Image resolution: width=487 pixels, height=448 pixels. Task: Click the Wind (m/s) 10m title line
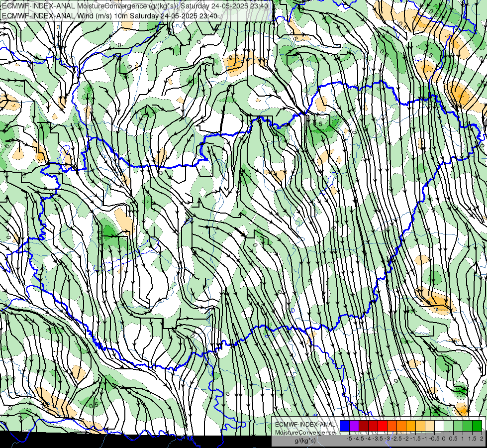109,16
